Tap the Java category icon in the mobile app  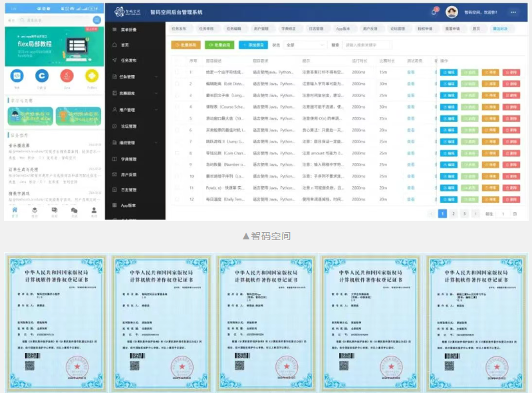(x=66, y=76)
